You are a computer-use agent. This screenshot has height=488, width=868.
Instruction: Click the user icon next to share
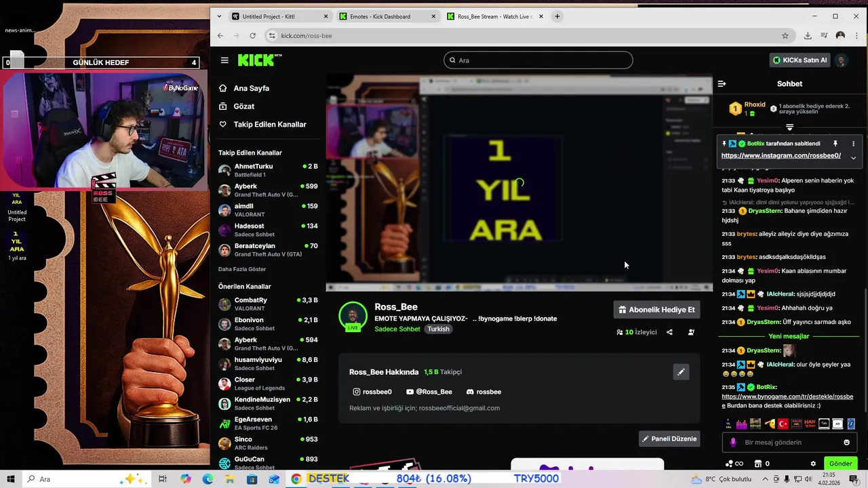tap(691, 332)
